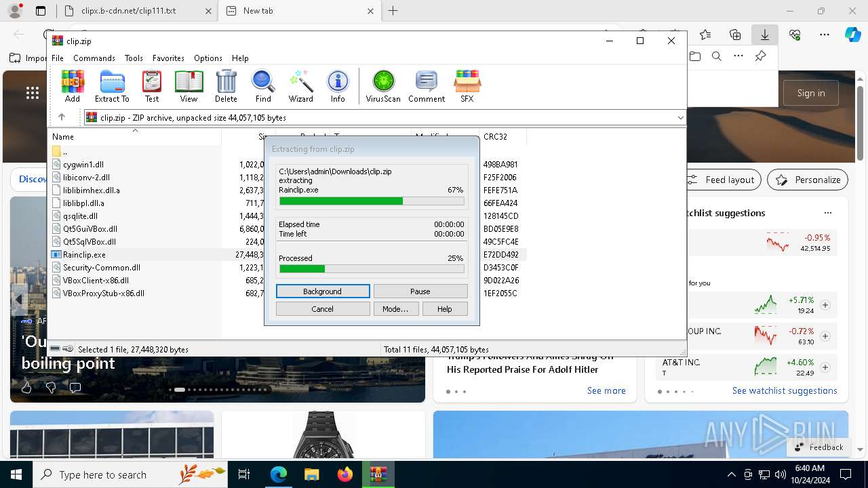Select Security-Common.dll file
The height and width of the screenshot is (488, 868).
(101, 268)
